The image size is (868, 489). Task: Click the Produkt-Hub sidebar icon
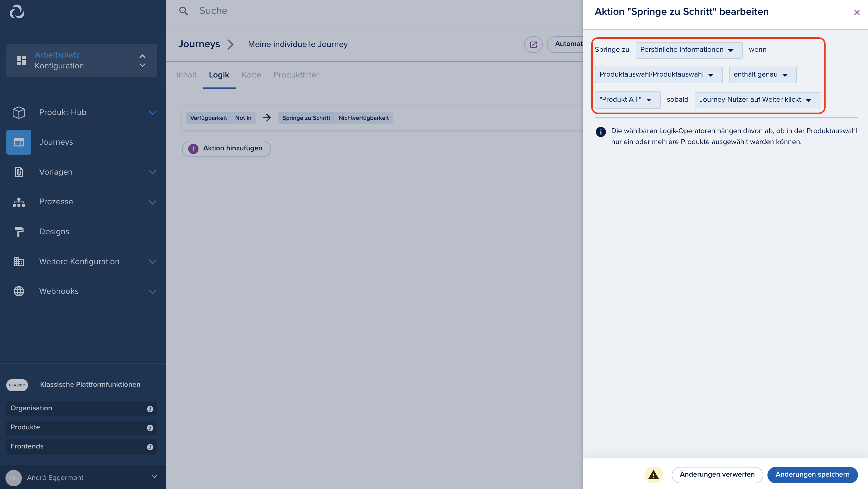coord(18,112)
